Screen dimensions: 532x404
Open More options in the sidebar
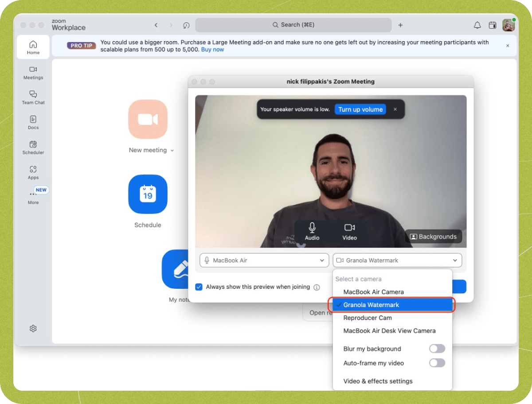coord(33,197)
